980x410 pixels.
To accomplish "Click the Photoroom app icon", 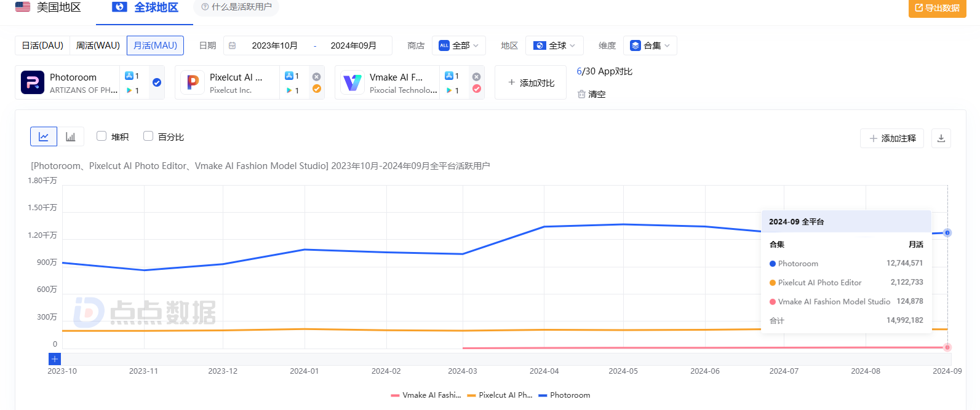I will click(33, 82).
